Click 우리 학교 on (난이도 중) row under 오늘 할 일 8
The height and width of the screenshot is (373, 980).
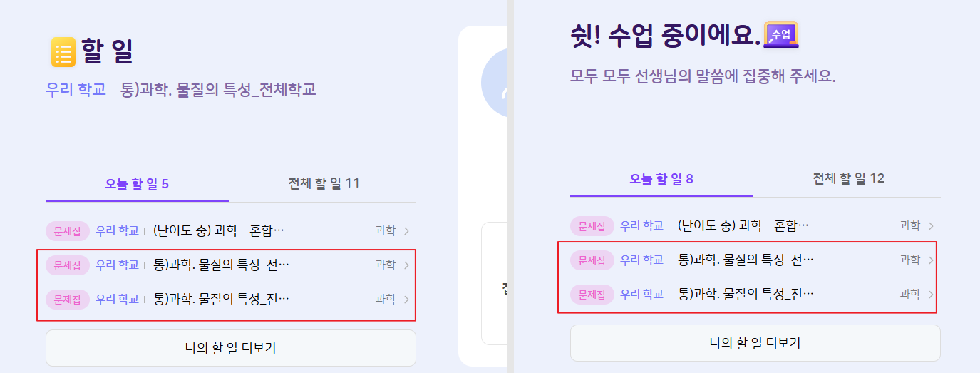click(x=641, y=225)
